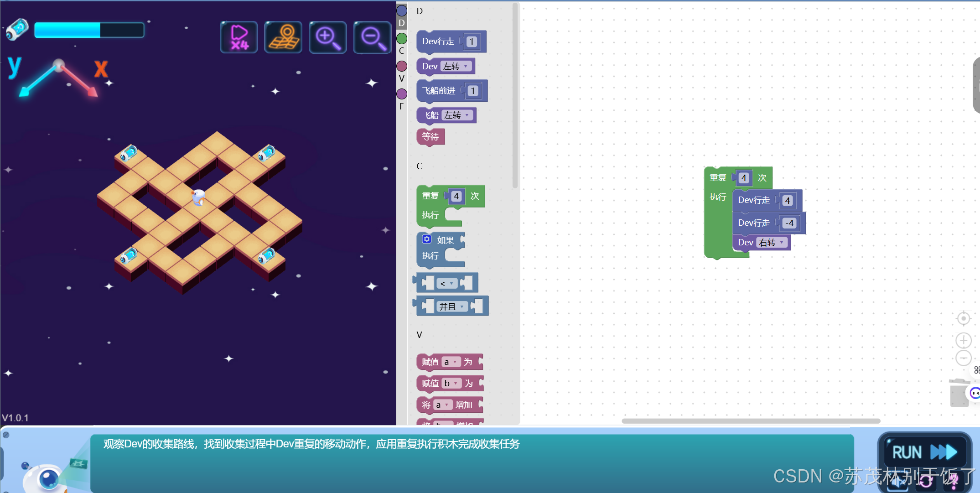This screenshot has width=980, height=493.
Task: Zoom out the block workspace
Action: pos(963,358)
